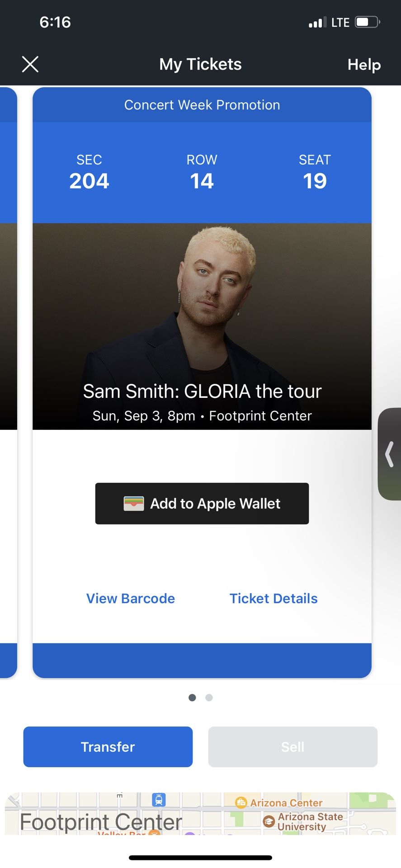The image size is (401, 868).
Task: Tap the battery indicator in status bar
Action: [367, 22]
